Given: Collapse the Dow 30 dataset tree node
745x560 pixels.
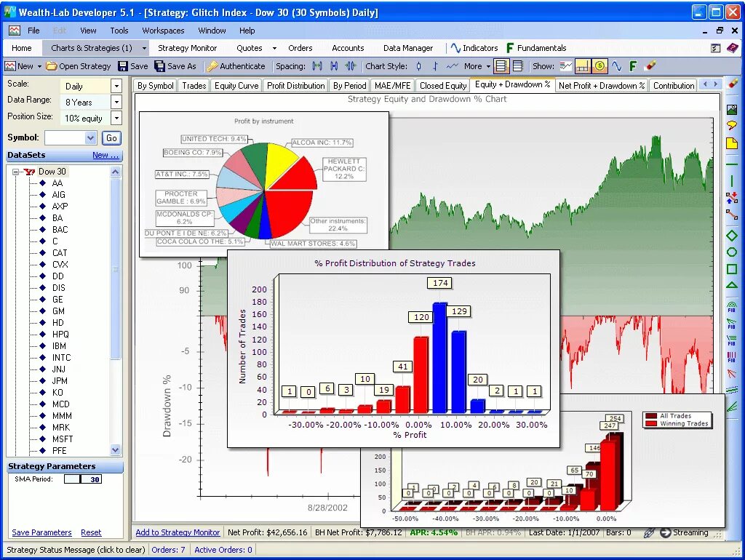Looking at the screenshot, I should [x=16, y=172].
